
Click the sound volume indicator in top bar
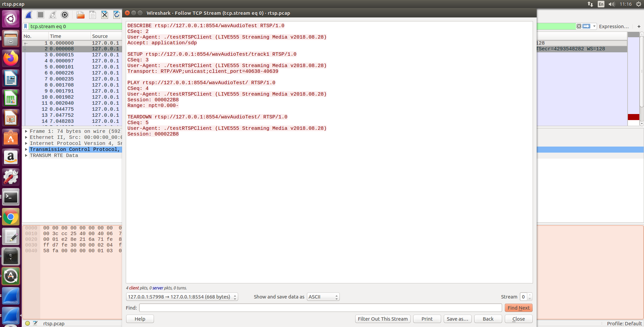click(x=612, y=4)
